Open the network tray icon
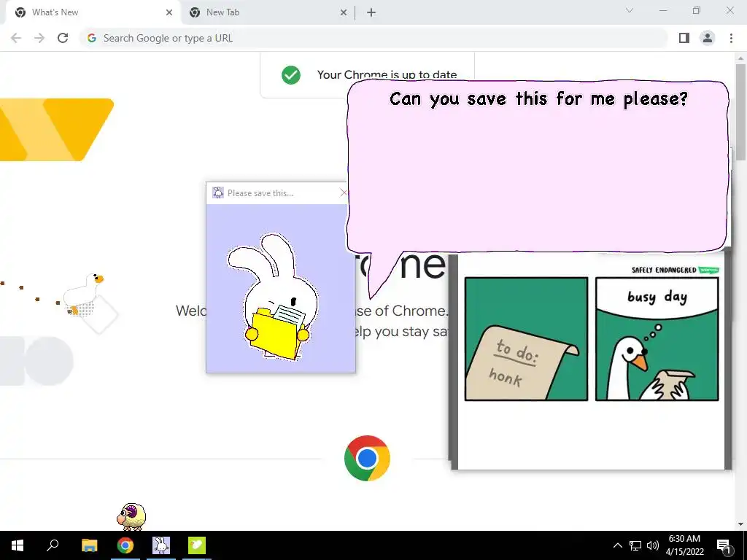The width and height of the screenshot is (747, 560). click(635, 545)
